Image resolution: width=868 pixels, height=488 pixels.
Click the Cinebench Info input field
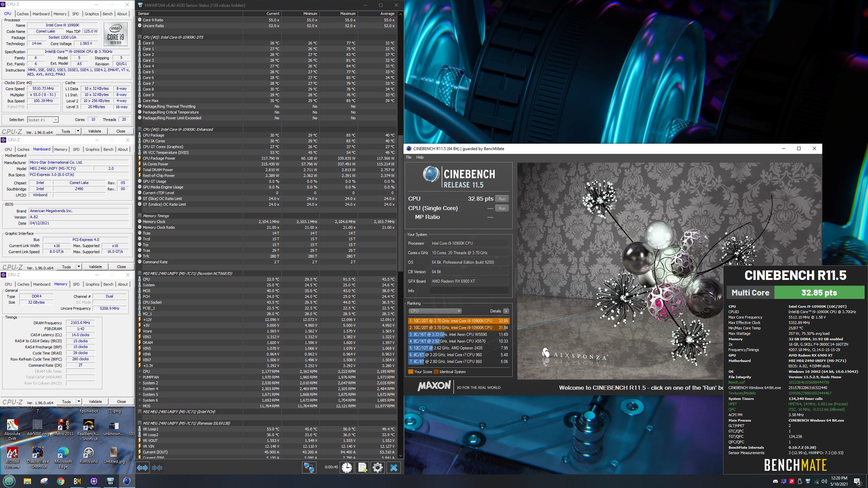pos(469,291)
